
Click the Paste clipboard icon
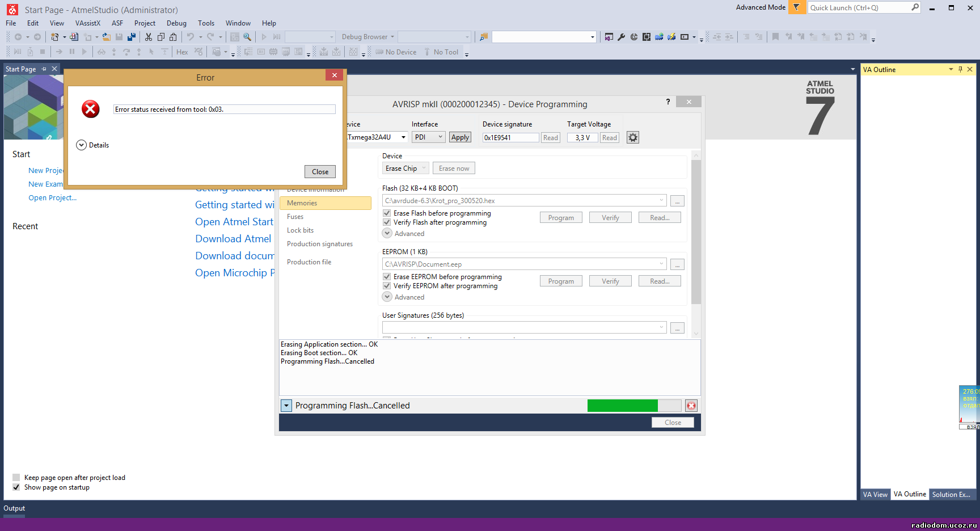point(173,37)
